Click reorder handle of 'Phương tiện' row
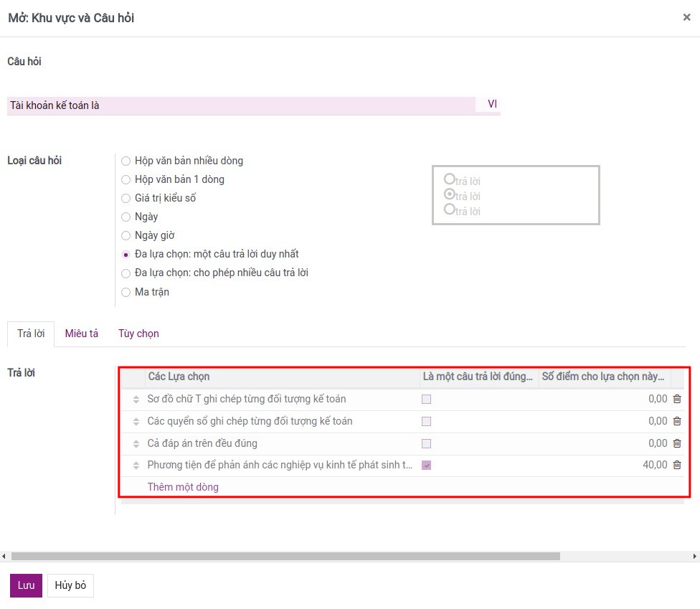Screen dimensions: 700x609 click(x=136, y=466)
